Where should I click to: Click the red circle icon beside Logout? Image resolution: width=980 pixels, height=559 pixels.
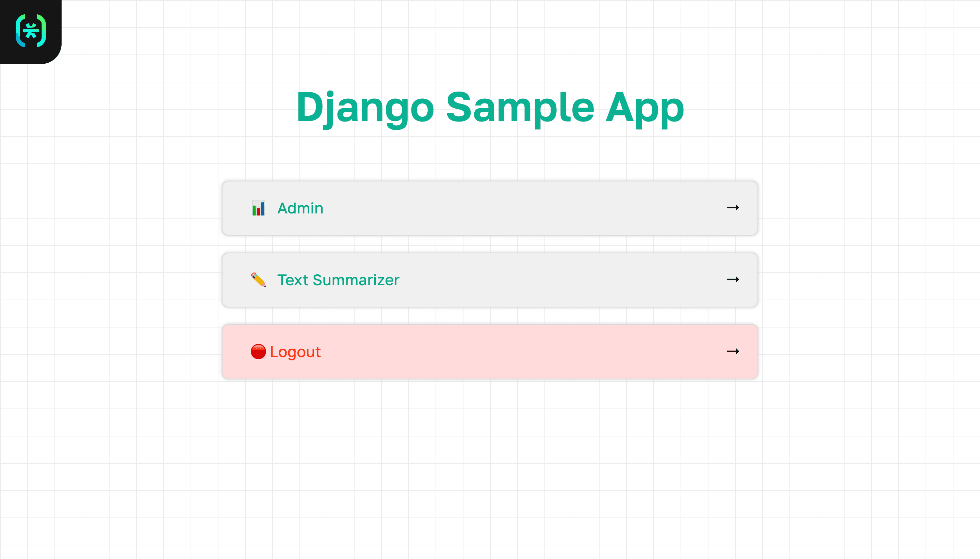pos(258,352)
